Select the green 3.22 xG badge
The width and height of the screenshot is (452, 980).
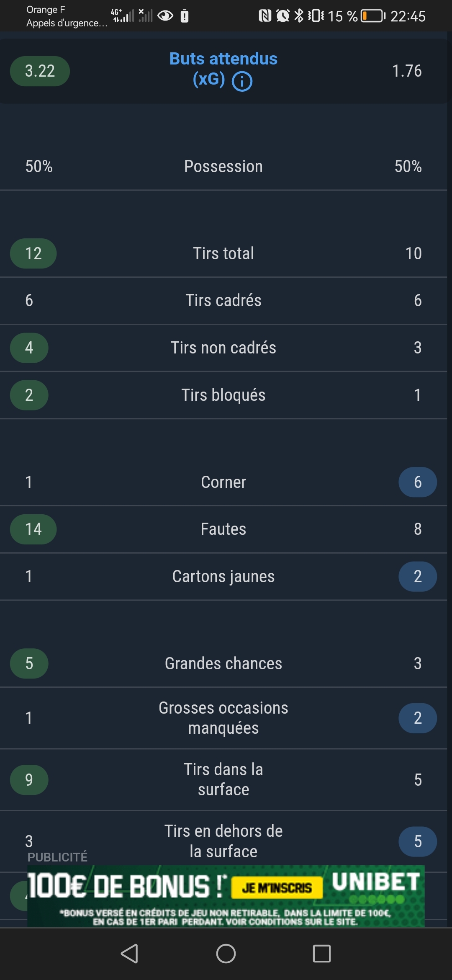click(x=40, y=71)
